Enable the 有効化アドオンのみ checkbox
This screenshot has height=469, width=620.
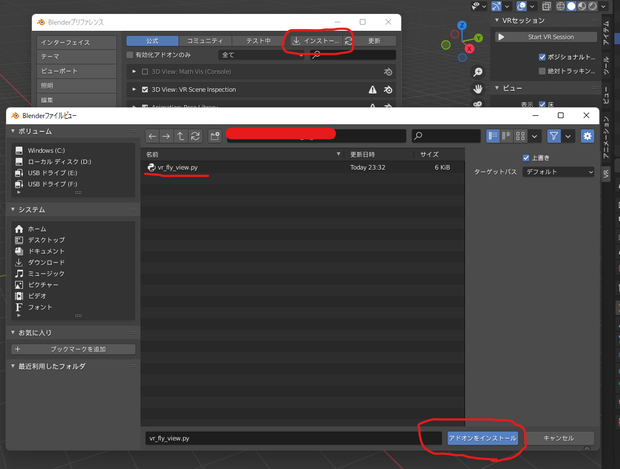click(130, 55)
